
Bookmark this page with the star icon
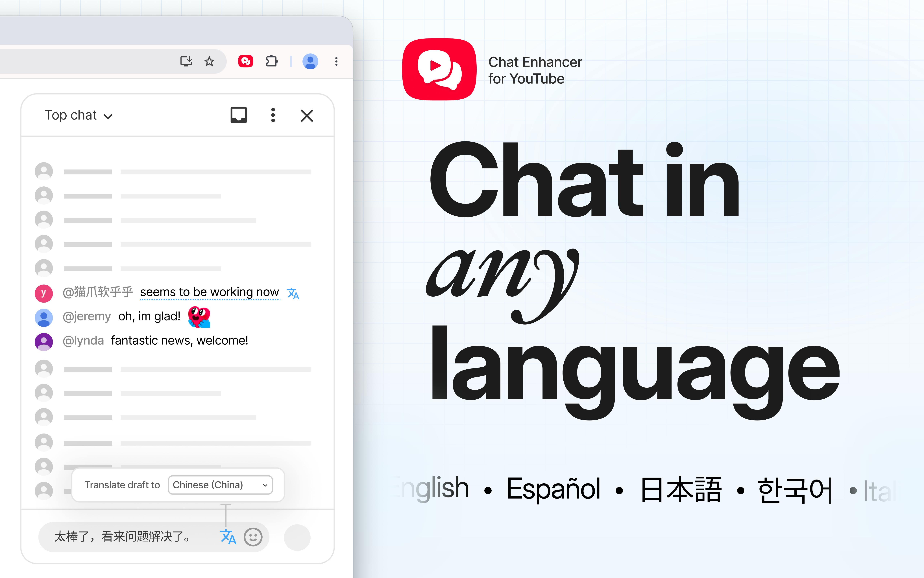(x=209, y=61)
